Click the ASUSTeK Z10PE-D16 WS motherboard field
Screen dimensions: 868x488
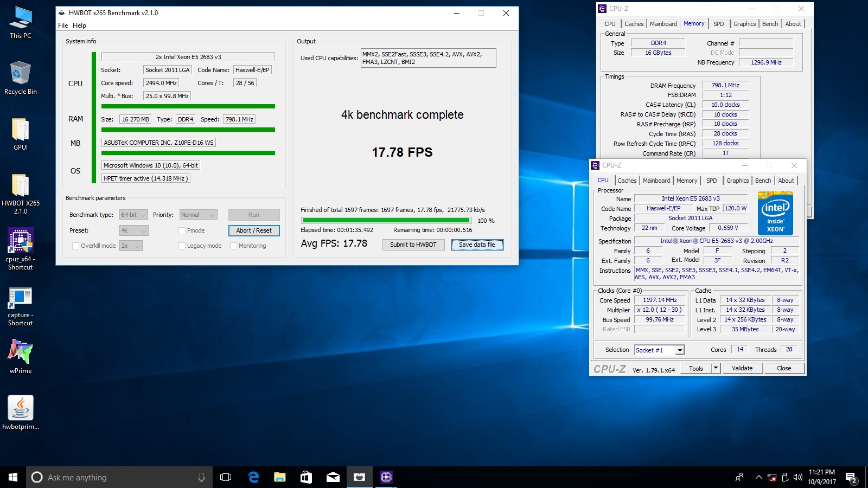coord(158,143)
